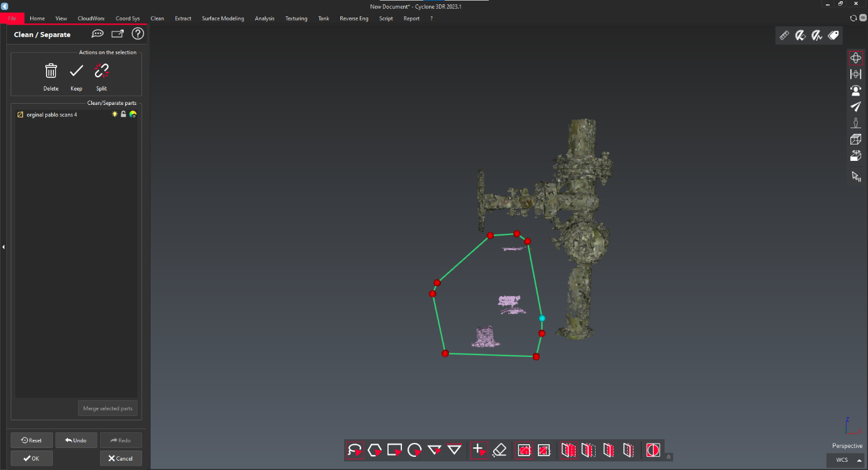This screenshot has width=868, height=470.
Task: Click the Undo button
Action: [x=76, y=440]
